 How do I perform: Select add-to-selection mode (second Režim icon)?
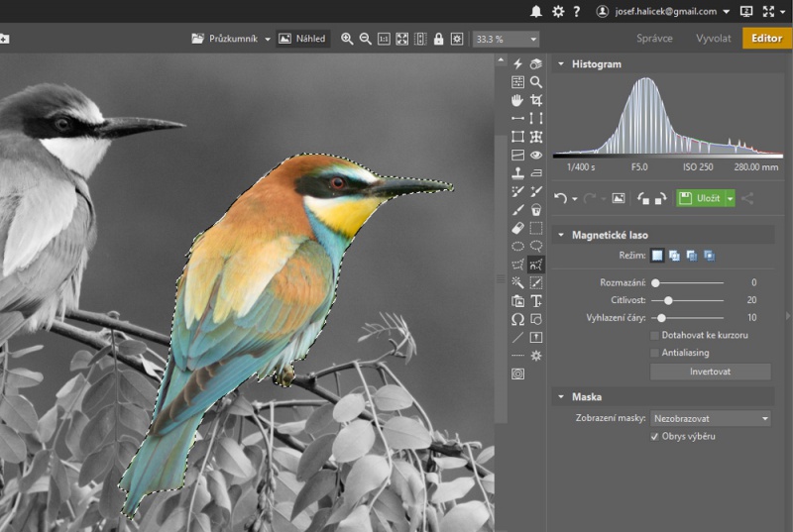point(674,256)
